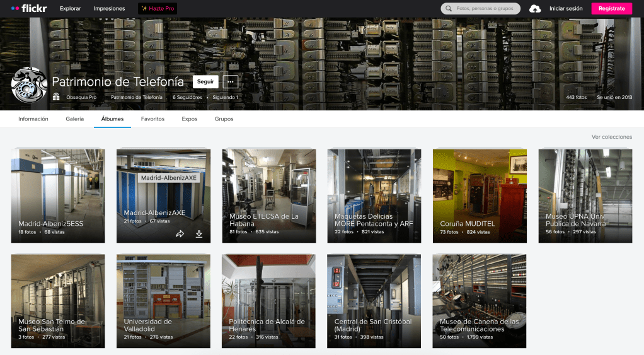Open the Museo ETECSA de La Habana album
The image size is (644, 355).
coord(268,195)
